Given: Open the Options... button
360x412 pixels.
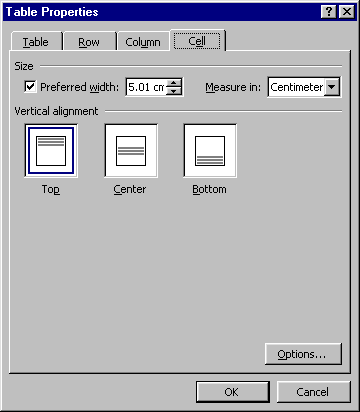Looking at the screenshot, I should [303, 354].
